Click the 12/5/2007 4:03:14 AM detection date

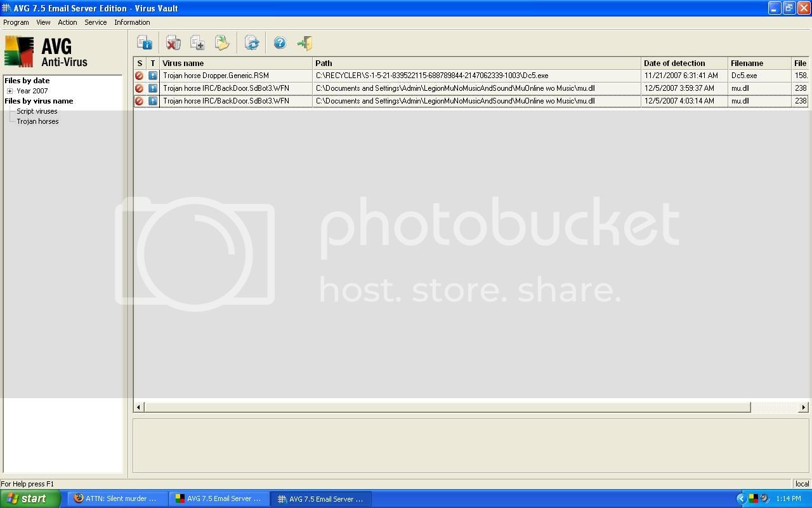pos(679,101)
